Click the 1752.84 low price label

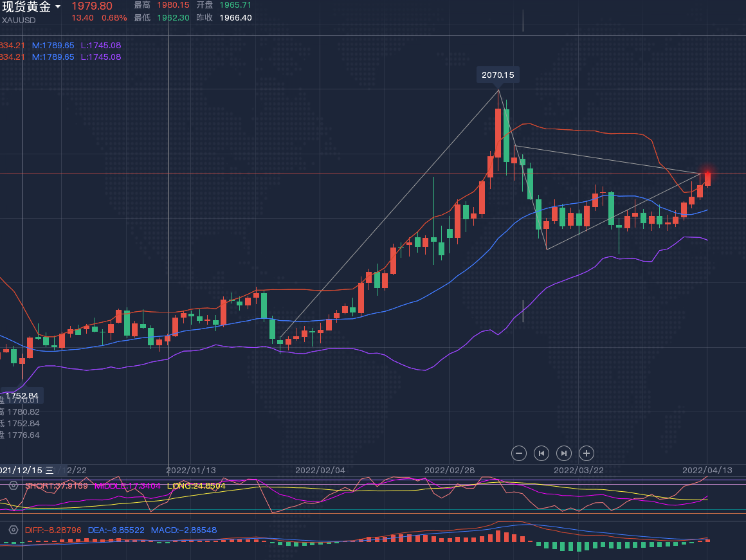coord(22,395)
